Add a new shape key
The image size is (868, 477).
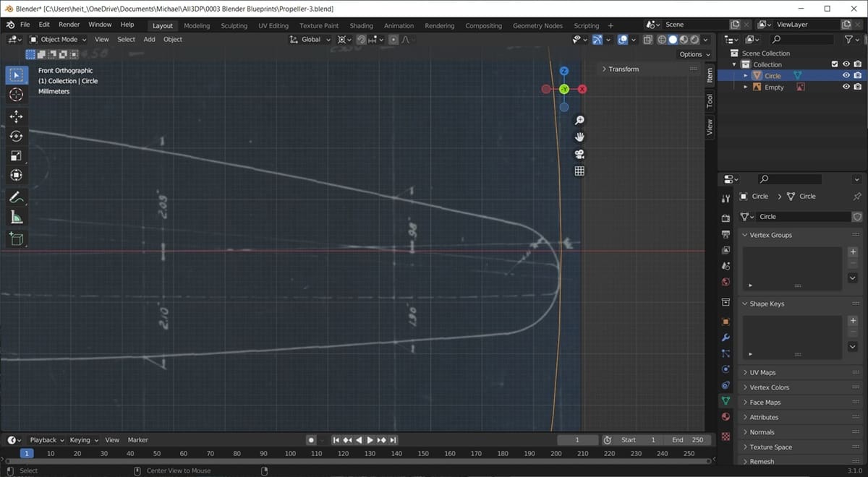853,321
